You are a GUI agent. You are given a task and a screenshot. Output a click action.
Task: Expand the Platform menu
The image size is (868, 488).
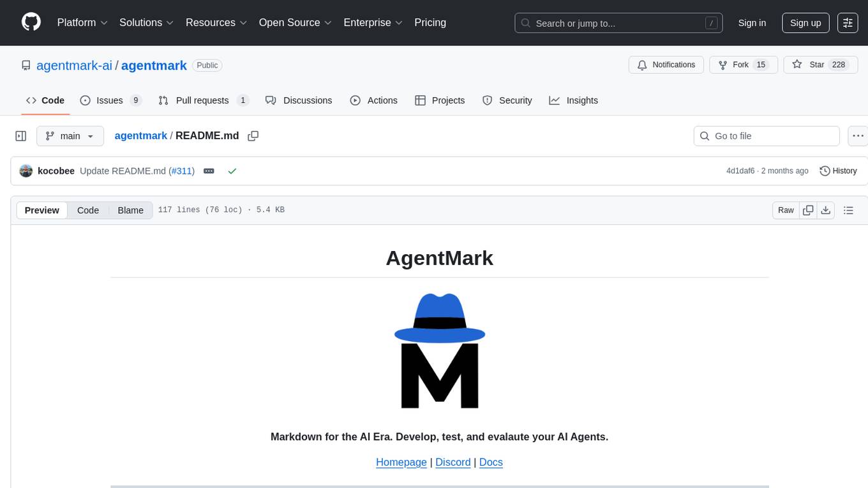(82, 22)
